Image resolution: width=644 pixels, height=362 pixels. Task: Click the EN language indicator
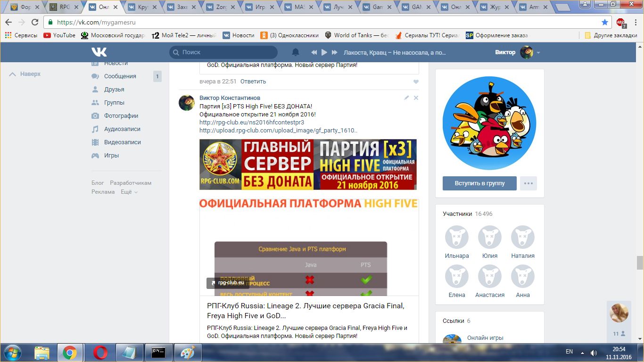pyautogui.click(x=569, y=352)
